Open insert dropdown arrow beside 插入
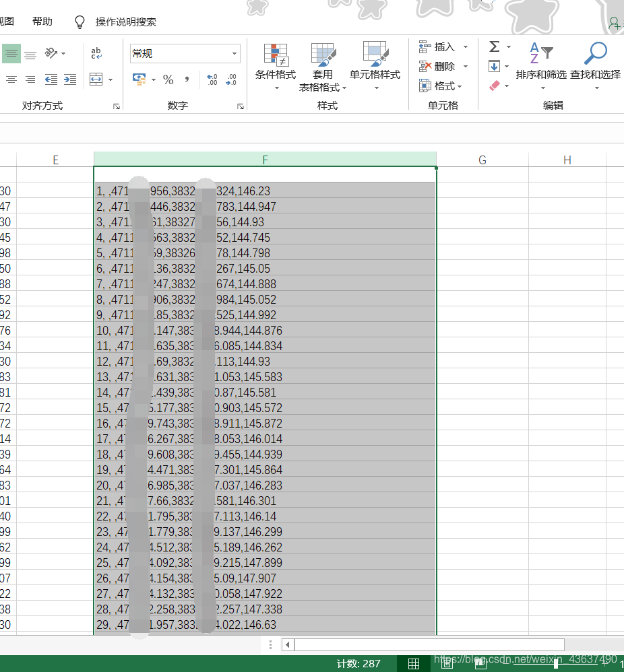This screenshot has height=672, width=624. [466, 46]
